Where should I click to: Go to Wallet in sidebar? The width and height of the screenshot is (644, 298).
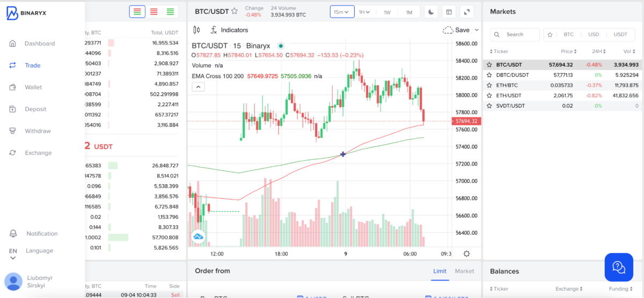(33, 87)
